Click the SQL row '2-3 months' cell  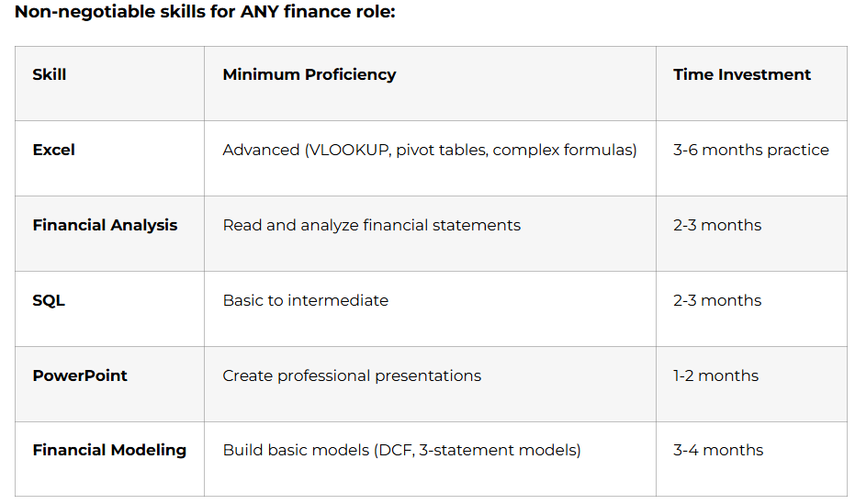click(x=717, y=301)
